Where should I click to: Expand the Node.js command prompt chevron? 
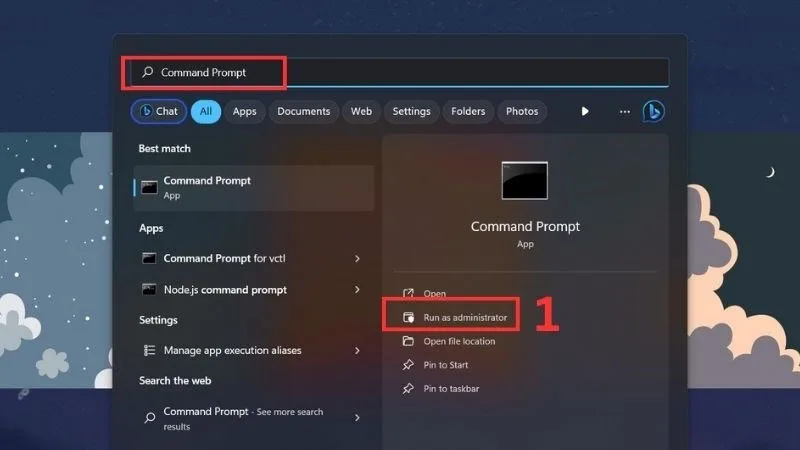(357, 289)
